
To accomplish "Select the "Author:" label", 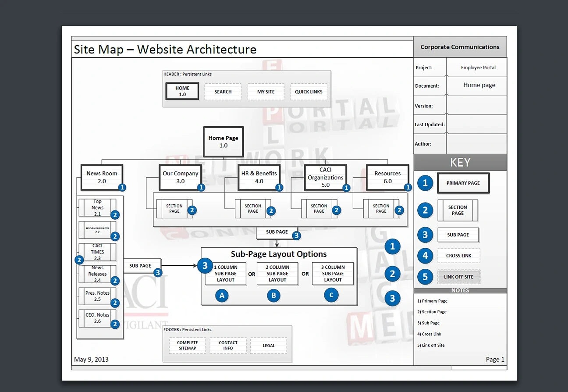I will pyautogui.click(x=423, y=144).
